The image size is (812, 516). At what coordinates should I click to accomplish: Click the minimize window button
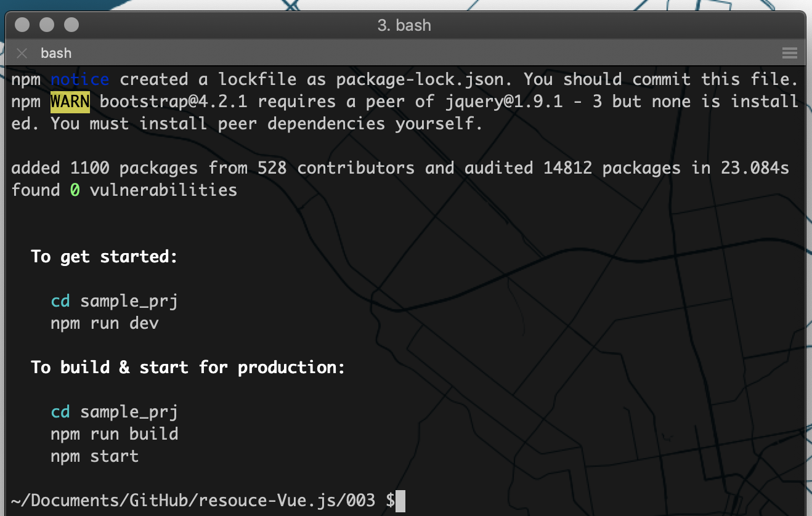point(47,25)
